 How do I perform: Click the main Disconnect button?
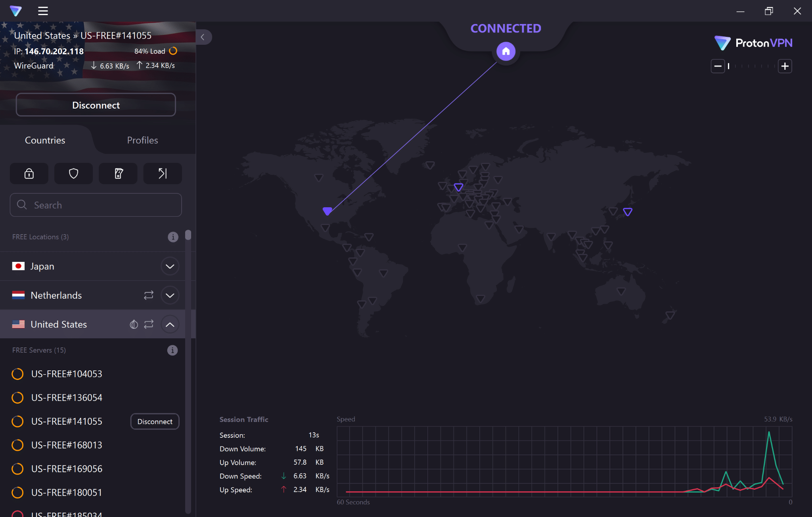click(x=96, y=105)
